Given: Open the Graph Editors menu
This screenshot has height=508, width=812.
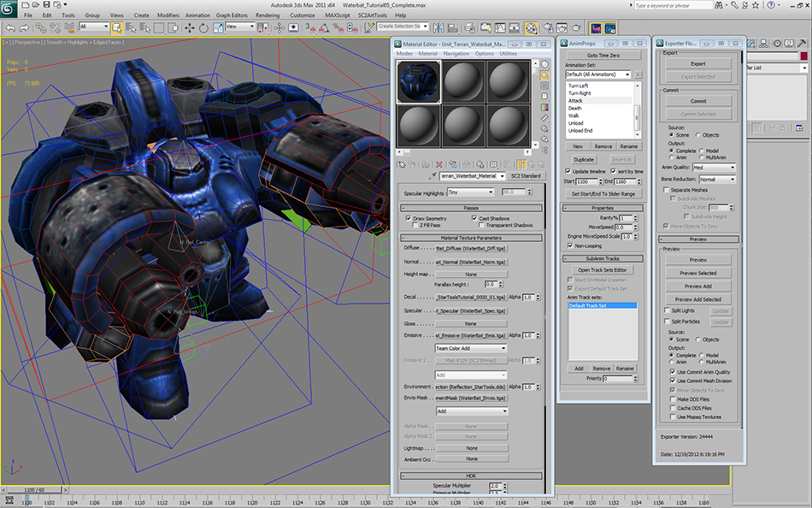Looking at the screenshot, I should tap(232, 15).
